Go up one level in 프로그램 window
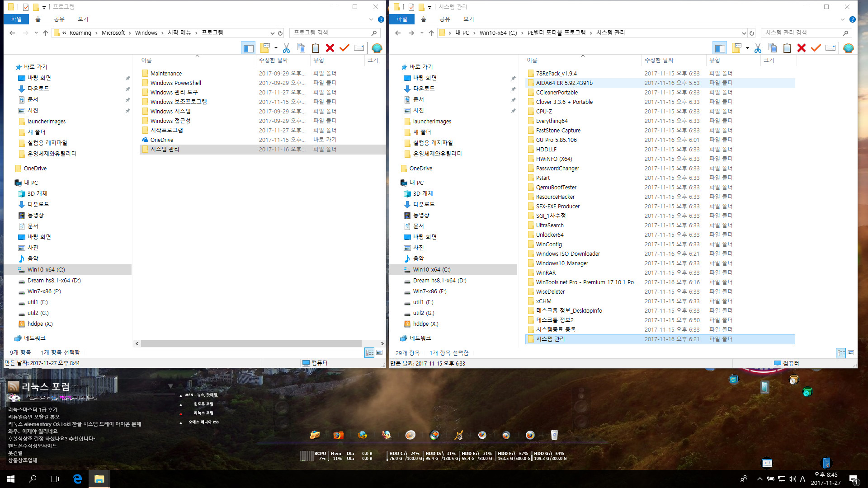The width and height of the screenshot is (868, 488). 46,33
